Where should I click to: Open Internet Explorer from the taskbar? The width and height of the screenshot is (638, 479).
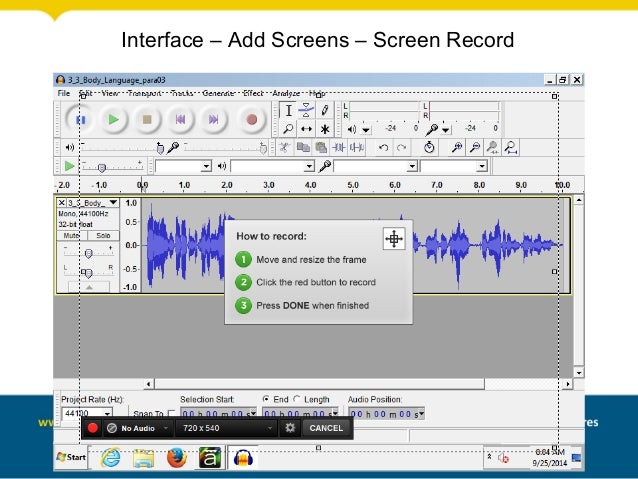click(x=110, y=458)
